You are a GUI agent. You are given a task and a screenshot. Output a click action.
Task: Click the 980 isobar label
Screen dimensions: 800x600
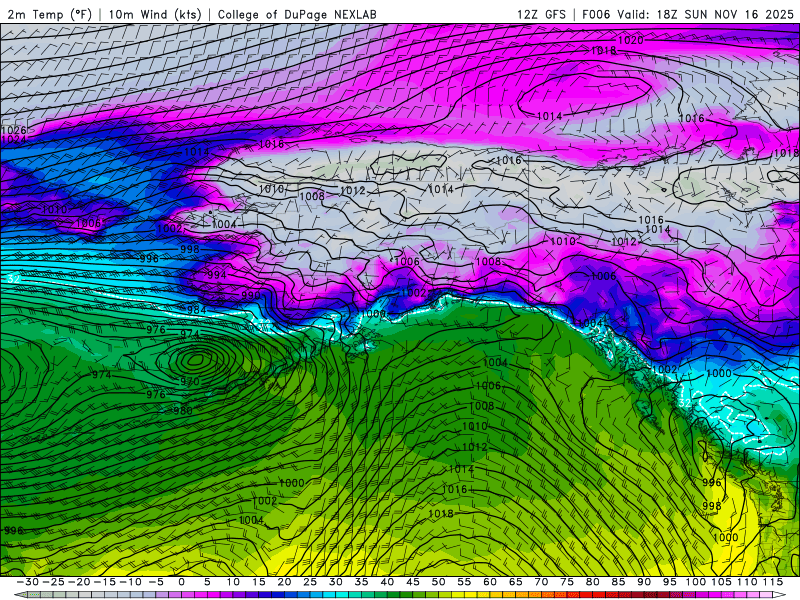click(x=183, y=410)
